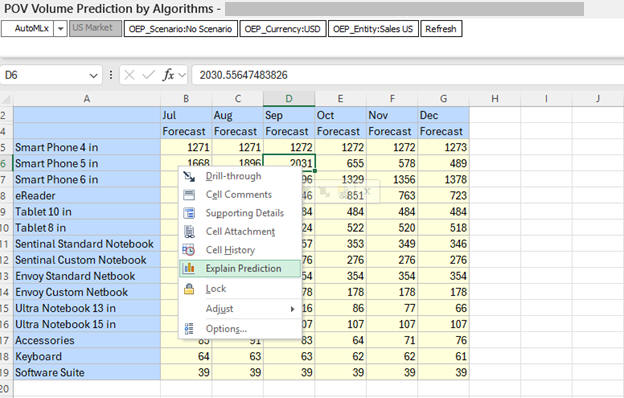Screen dimensions: 624x398
Task: Select Explain Prediction menu entry
Action: (x=240, y=268)
